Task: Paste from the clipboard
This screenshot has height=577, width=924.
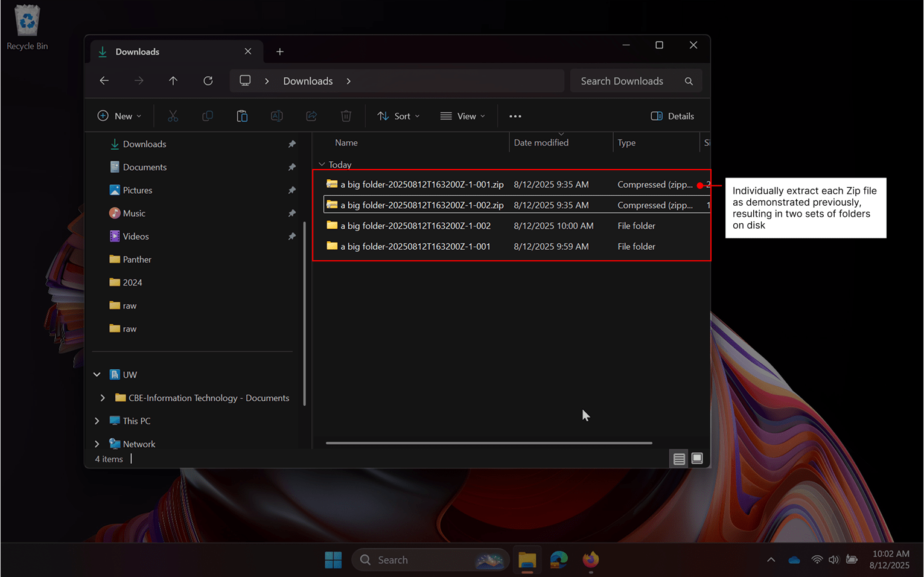Action: coord(242,115)
